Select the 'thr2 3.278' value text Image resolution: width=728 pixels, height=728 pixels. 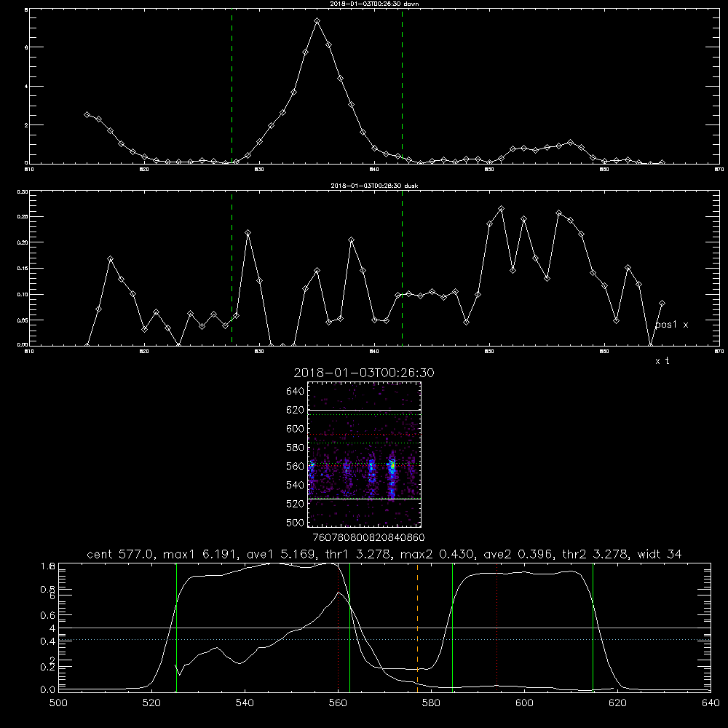pyautogui.click(x=595, y=554)
